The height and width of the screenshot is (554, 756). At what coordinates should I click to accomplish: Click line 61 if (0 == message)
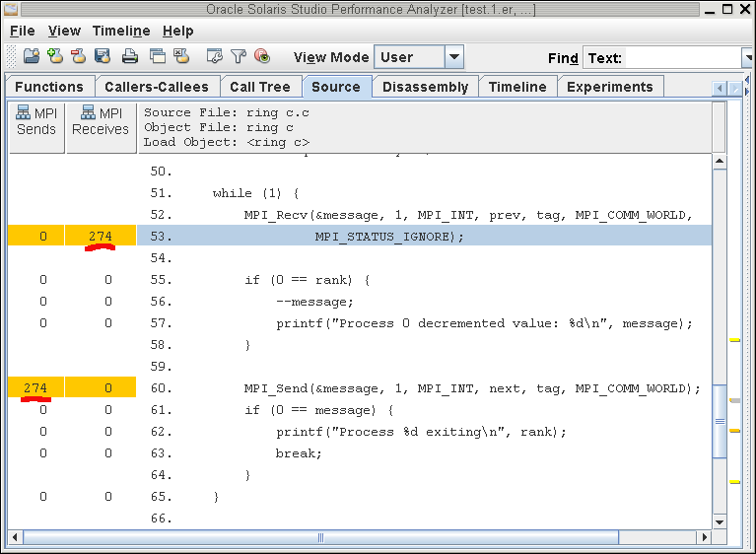319,410
